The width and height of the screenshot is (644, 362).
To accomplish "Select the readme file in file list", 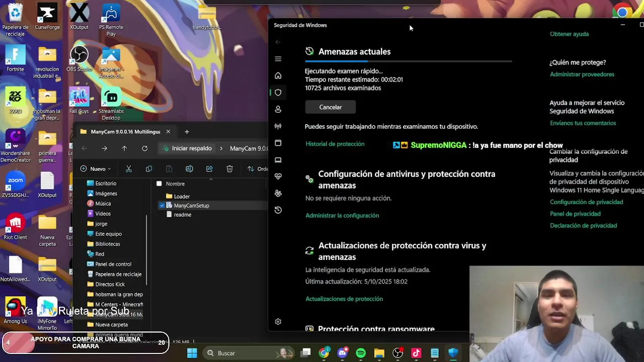I will coord(182,215).
